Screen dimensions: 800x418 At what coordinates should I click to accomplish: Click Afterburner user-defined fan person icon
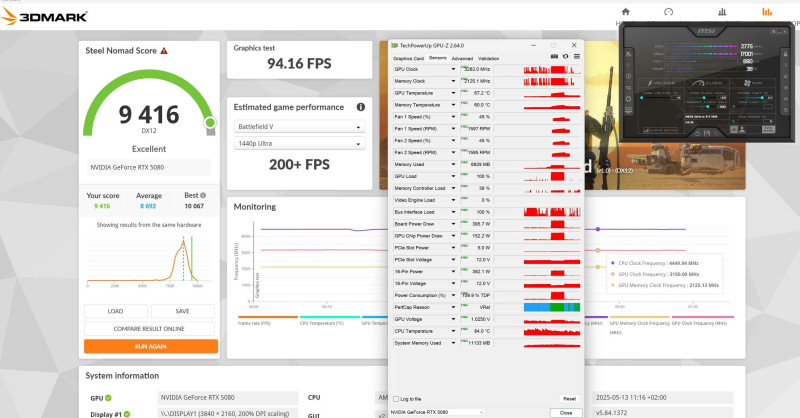(742, 130)
